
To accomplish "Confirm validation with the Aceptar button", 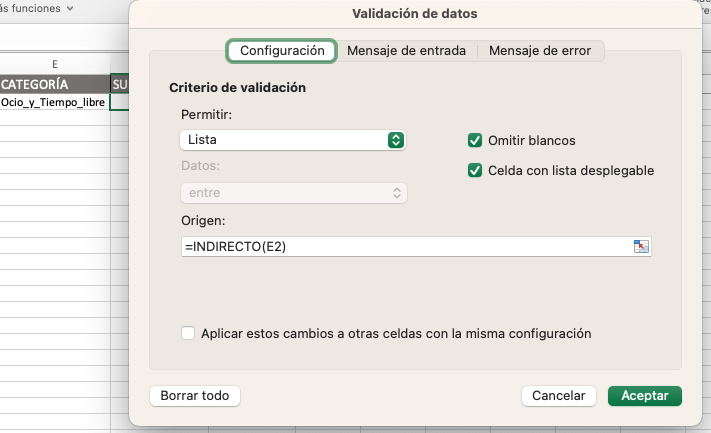I will (x=644, y=396).
